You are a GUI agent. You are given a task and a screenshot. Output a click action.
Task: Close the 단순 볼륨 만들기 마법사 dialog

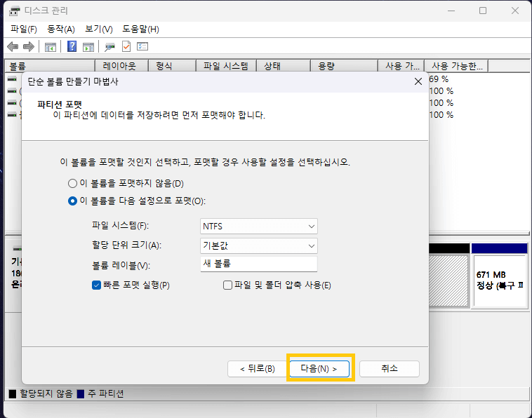click(x=418, y=81)
